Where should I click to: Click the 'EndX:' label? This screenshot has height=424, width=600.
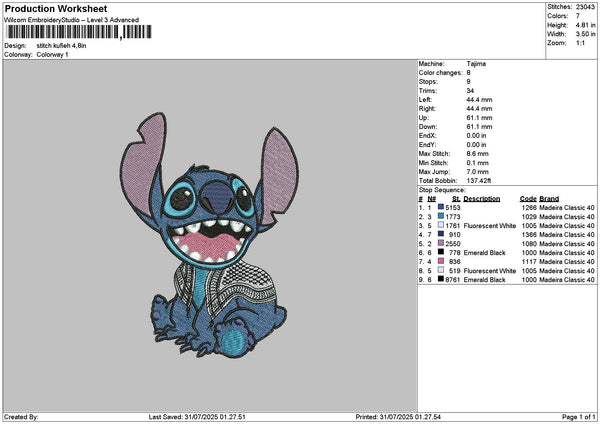(427, 136)
